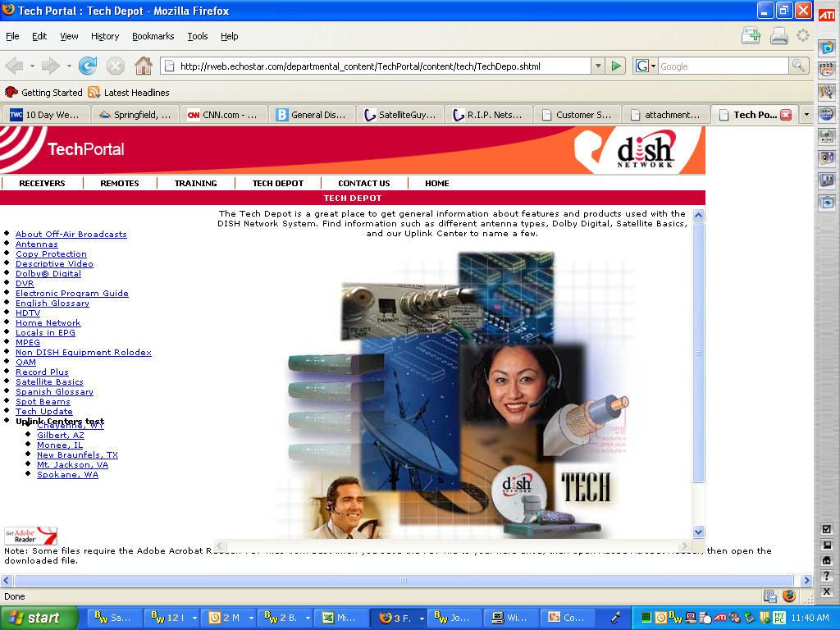Go to the Home page icon

coord(143,66)
